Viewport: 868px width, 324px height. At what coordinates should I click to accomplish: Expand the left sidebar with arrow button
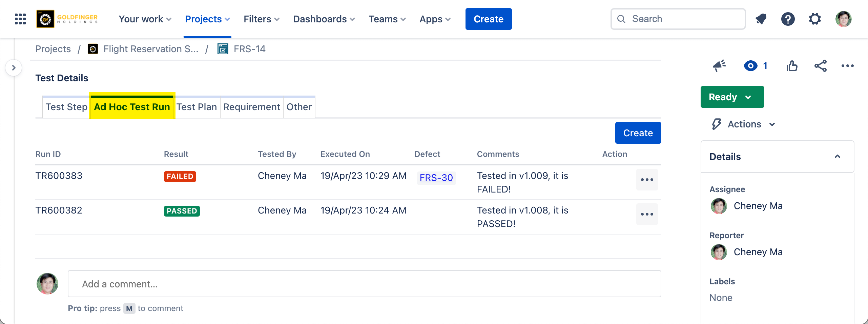point(14,68)
